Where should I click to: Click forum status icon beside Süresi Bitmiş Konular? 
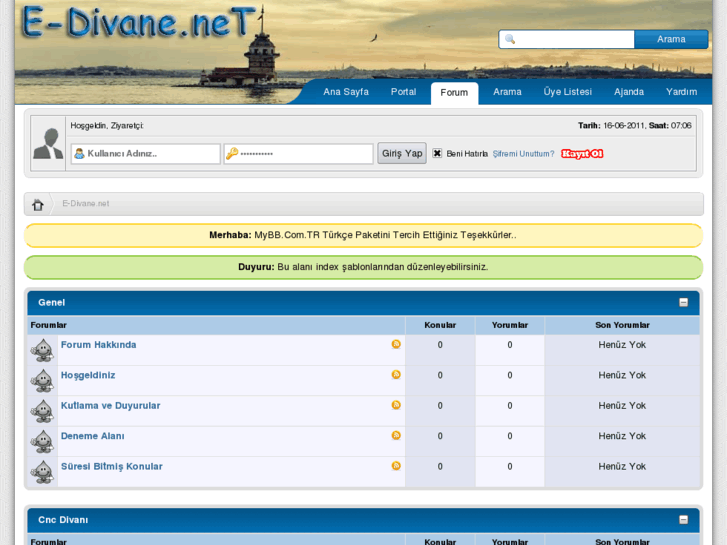43,472
